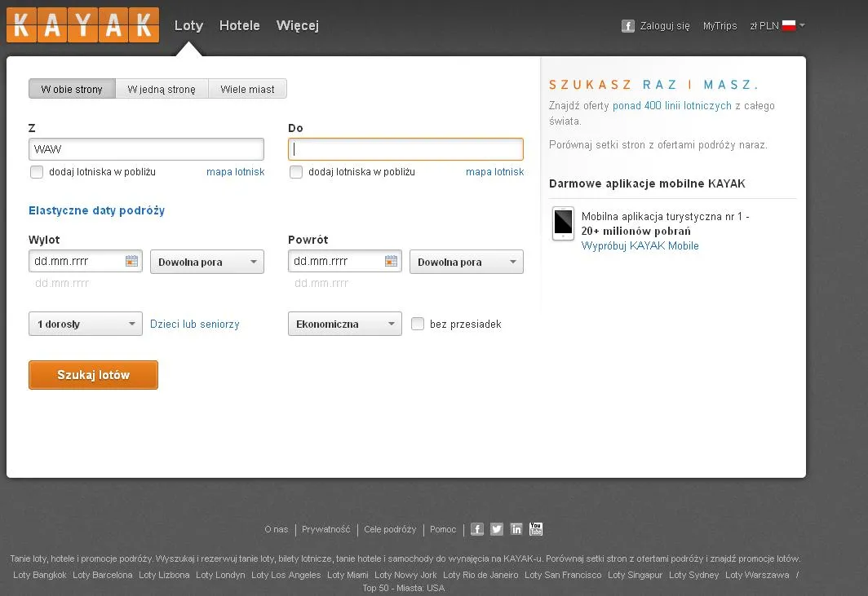868x596 pixels.
Task: Open the Loty Nowy Jork link
Action: (405, 575)
